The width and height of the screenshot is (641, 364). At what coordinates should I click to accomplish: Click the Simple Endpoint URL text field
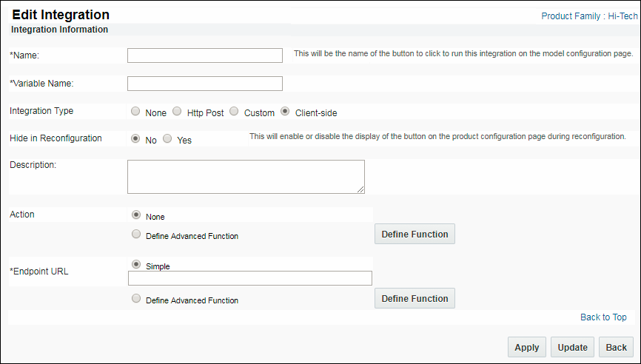click(x=250, y=278)
